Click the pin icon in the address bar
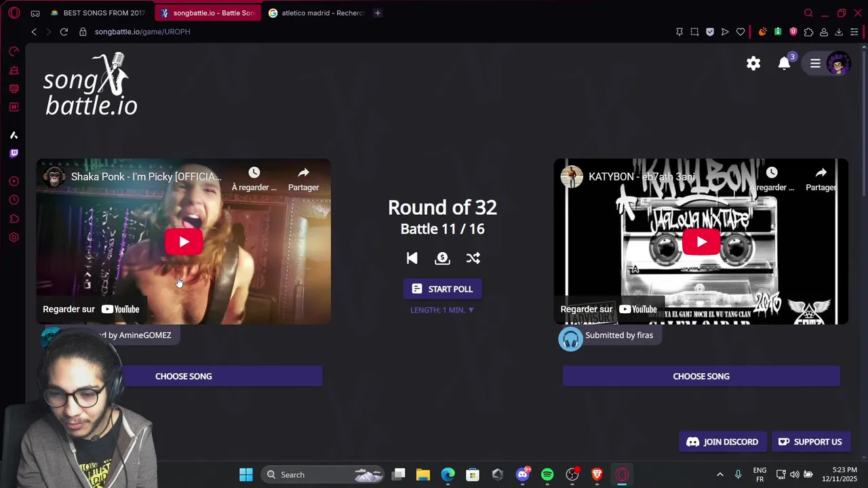868x488 pixels. pos(679,32)
